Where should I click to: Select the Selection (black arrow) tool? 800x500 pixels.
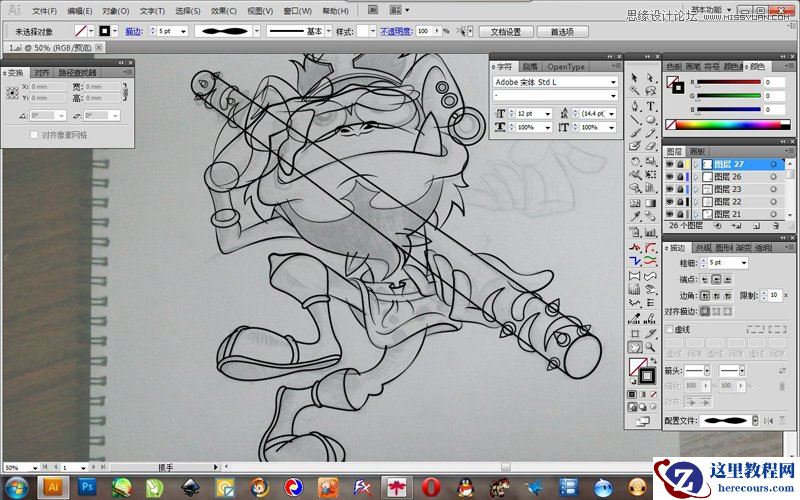pos(634,78)
